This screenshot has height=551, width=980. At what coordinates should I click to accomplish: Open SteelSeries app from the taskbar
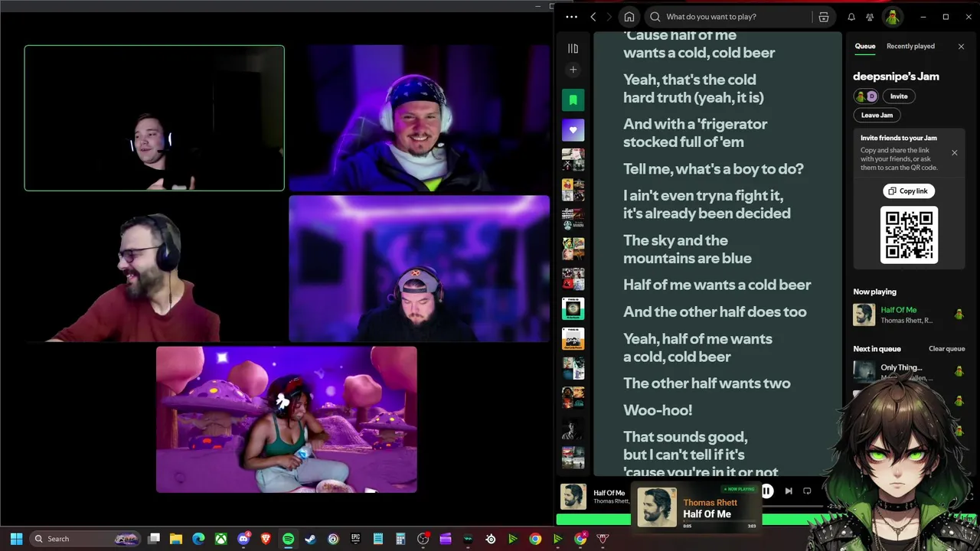491,539
